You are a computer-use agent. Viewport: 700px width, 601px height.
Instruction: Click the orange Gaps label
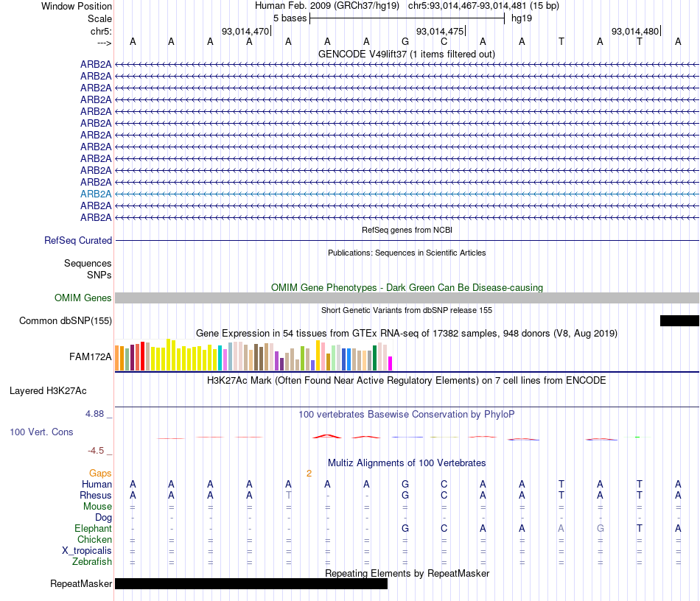point(100,474)
